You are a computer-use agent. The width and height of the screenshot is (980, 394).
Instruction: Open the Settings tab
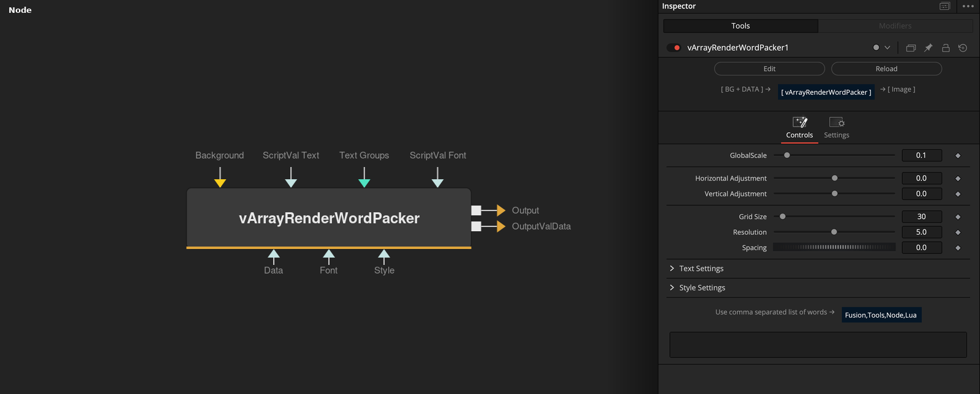tap(837, 128)
